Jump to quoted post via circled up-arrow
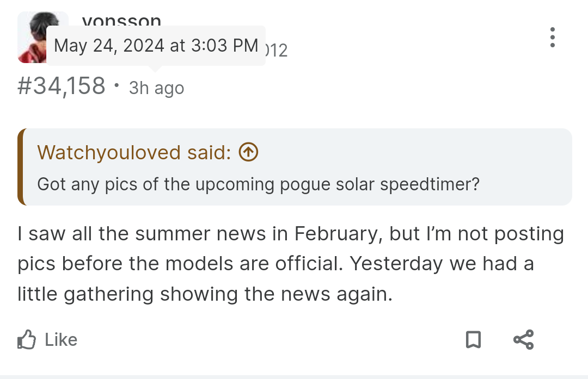 [249, 152]
